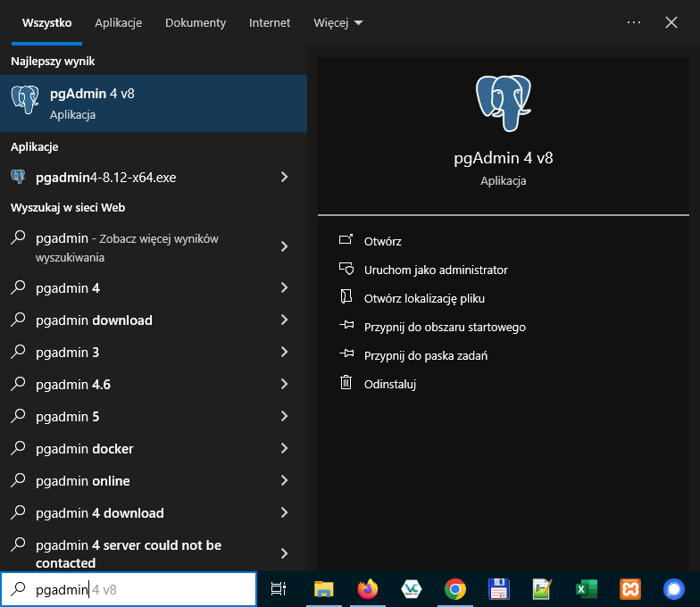Screen dimensions: 700x607
Task: Select Uruchom jako administrator
Action: point(436,270)
